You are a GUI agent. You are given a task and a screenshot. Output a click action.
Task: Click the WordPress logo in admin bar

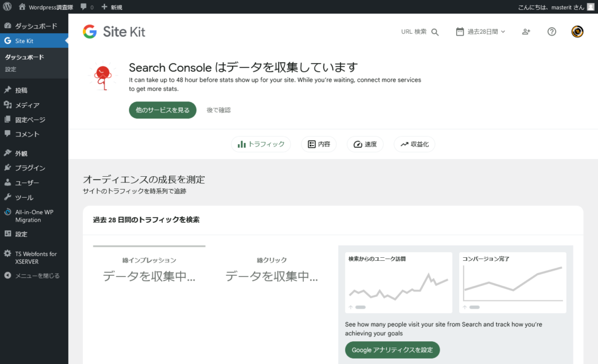point(8,7)
